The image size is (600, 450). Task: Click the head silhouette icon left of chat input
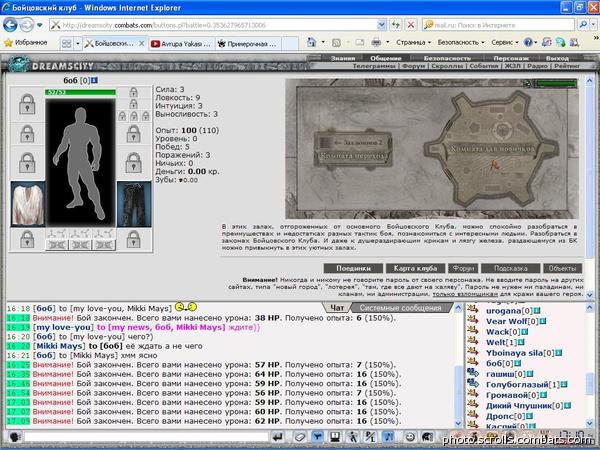pyautogui.click(x=15, y=437)
